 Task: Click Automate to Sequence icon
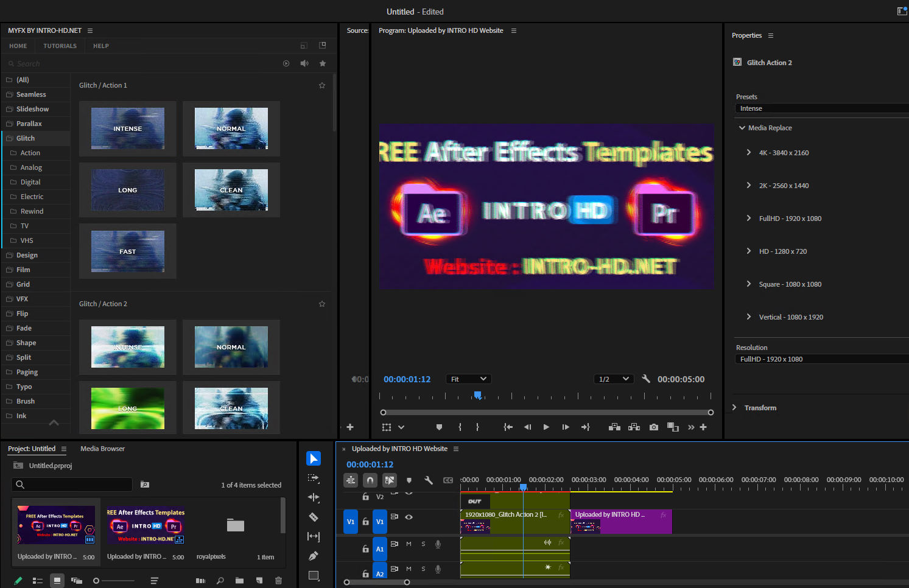(200, 581)
